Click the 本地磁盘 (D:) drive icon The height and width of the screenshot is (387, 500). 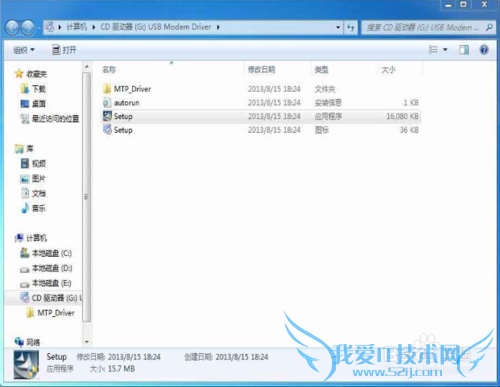click(x=25, y=269)
